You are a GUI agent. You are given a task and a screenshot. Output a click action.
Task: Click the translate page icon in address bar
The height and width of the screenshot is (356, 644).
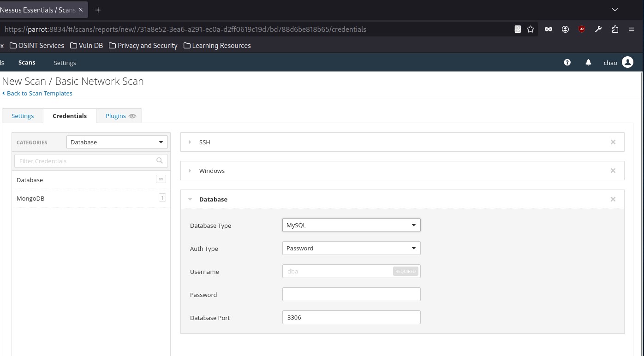coord(518,29)
